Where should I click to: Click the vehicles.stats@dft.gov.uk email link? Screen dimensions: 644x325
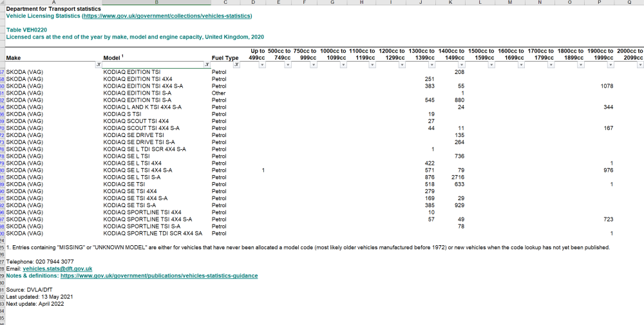pos(57,269)
